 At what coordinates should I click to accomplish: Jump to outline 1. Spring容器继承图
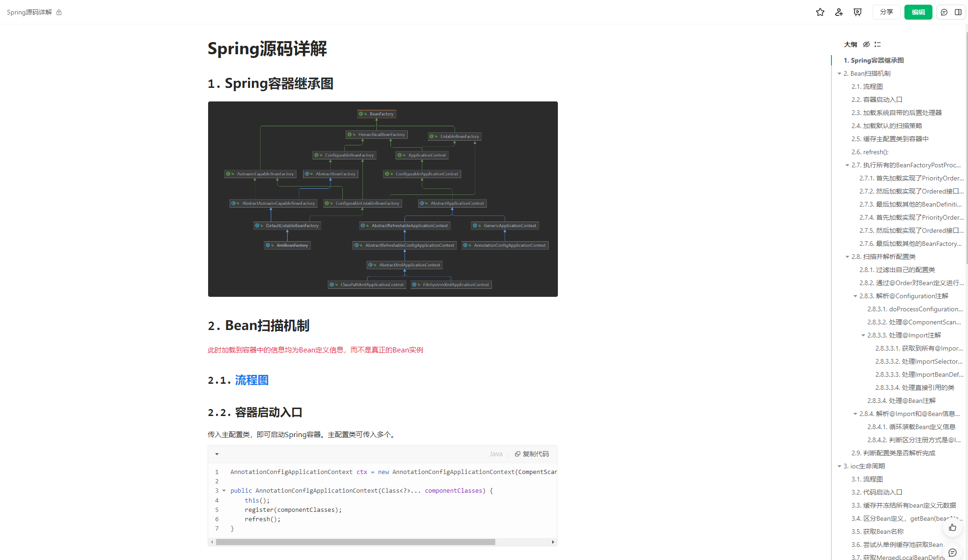pyautogui.click(x=874, y=60)
